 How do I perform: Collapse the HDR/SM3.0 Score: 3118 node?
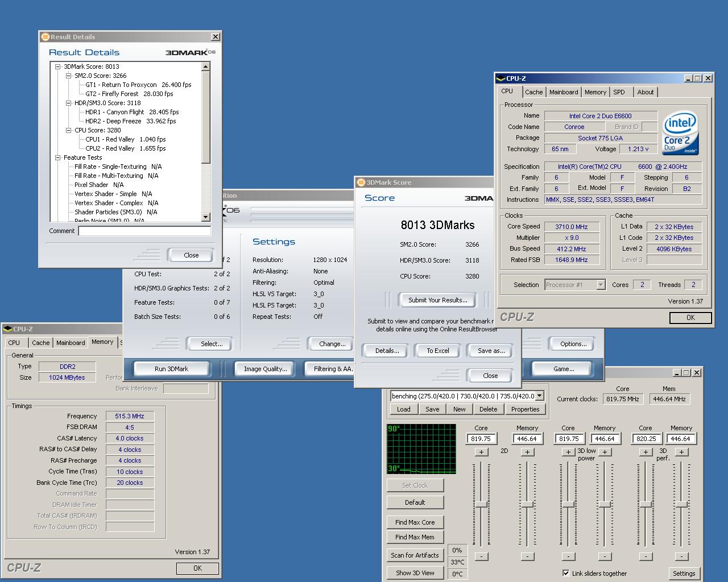pos(68,103)
